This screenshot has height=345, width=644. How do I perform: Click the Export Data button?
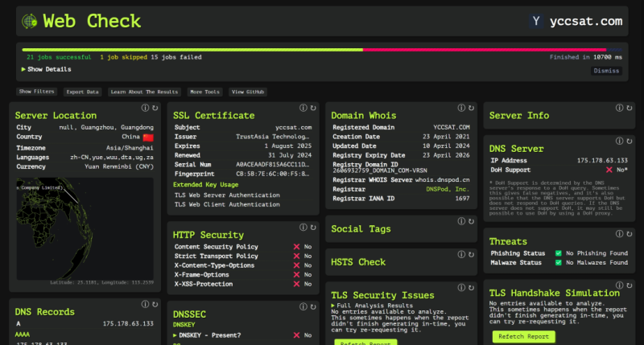click(83, 92)
